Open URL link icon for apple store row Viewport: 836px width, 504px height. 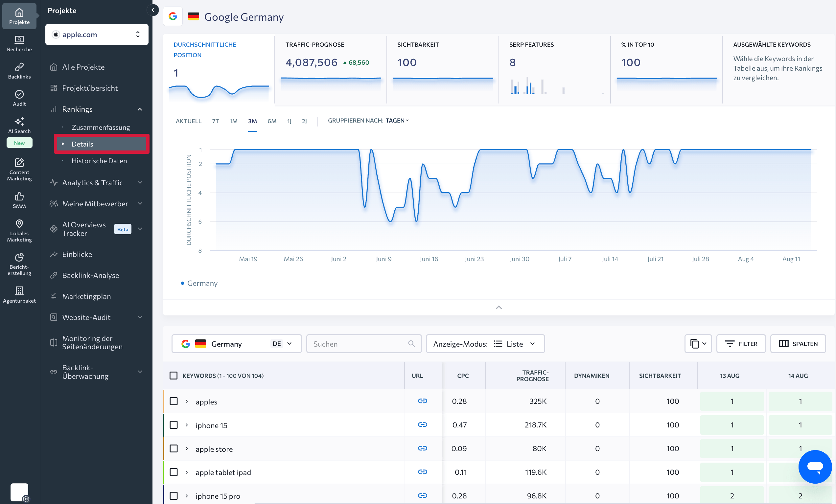click(422, 448)
